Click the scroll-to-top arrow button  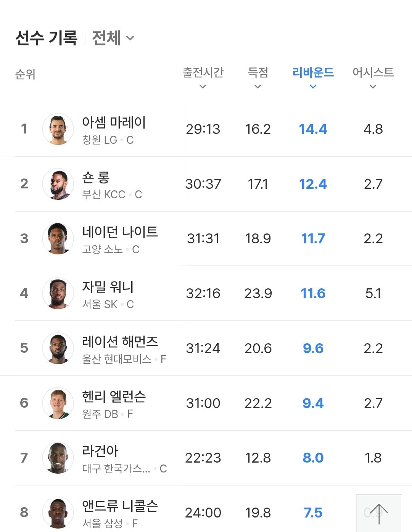[379, 513]
